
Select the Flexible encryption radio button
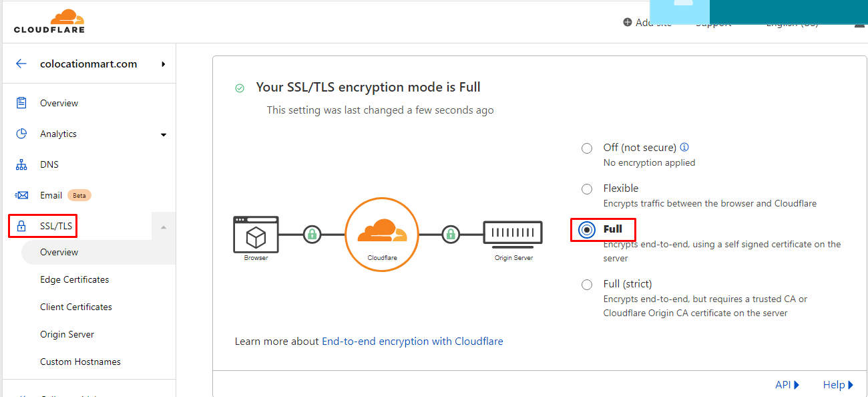tap(587, 189)
